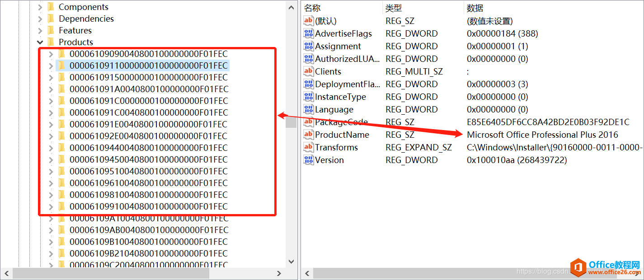Click the Assignment DWORD value icon
Viewport: 644px width, 280px height.
(309, 46)
